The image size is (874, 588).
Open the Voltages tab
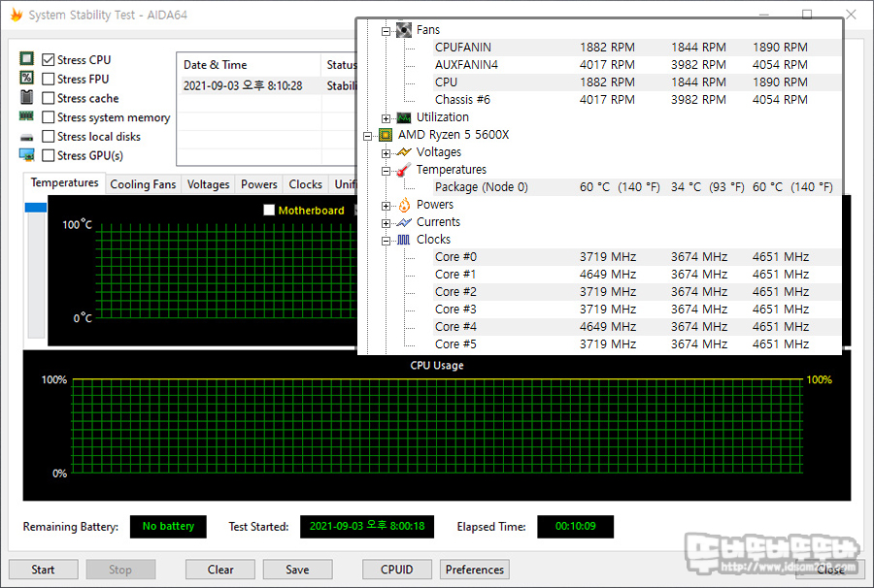pos(208,184)
